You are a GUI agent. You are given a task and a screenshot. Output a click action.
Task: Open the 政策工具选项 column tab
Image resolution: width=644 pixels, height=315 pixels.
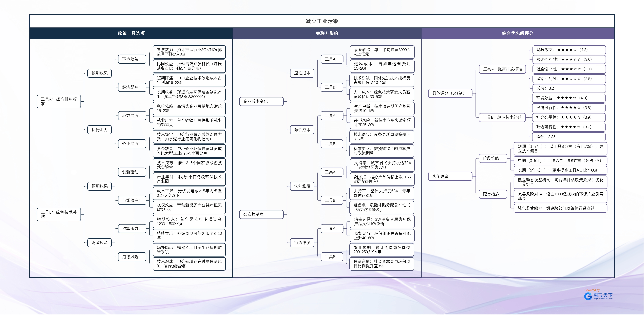tap(131, 33)
